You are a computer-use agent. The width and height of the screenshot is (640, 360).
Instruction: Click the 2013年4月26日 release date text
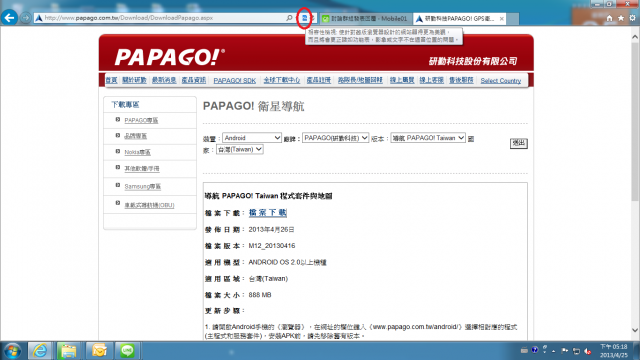click(271, 229)
